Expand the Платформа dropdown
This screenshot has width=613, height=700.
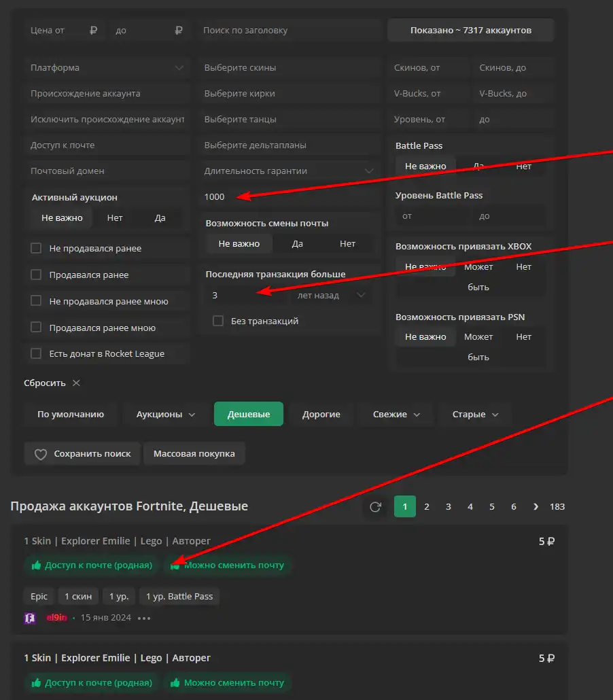point(179,68)
